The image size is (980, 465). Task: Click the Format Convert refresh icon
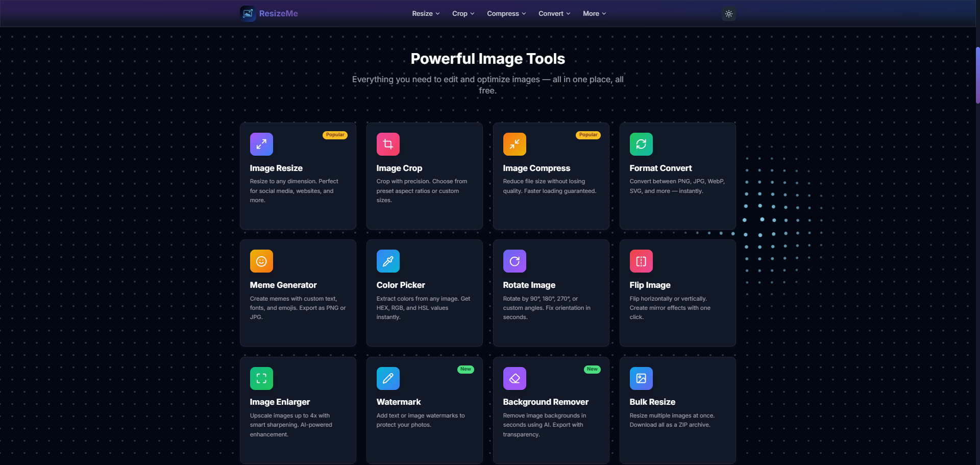pyautogui.click(x=641, y=144)
